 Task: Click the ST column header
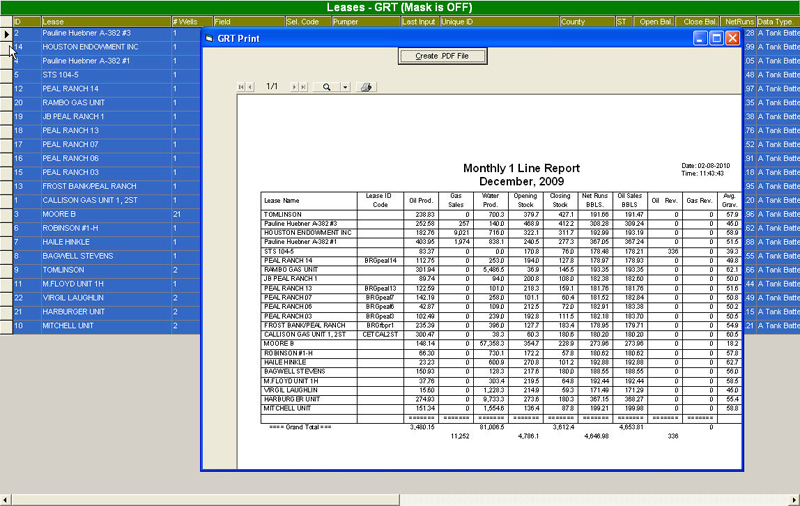pyautogui.click(x=624, y=21)
